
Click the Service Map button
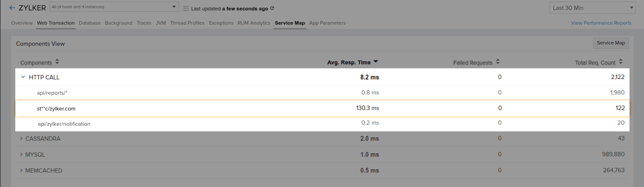611,43
